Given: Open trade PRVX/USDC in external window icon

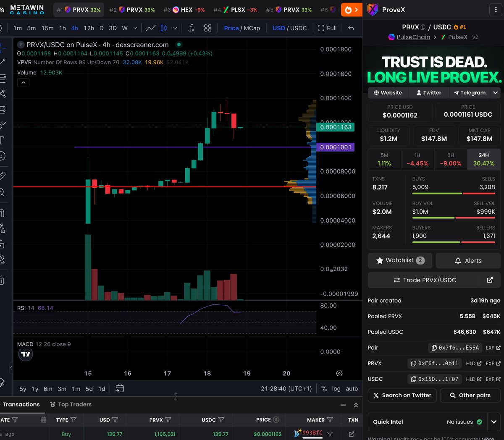Looking at the screenshot, I should (490, 280).
